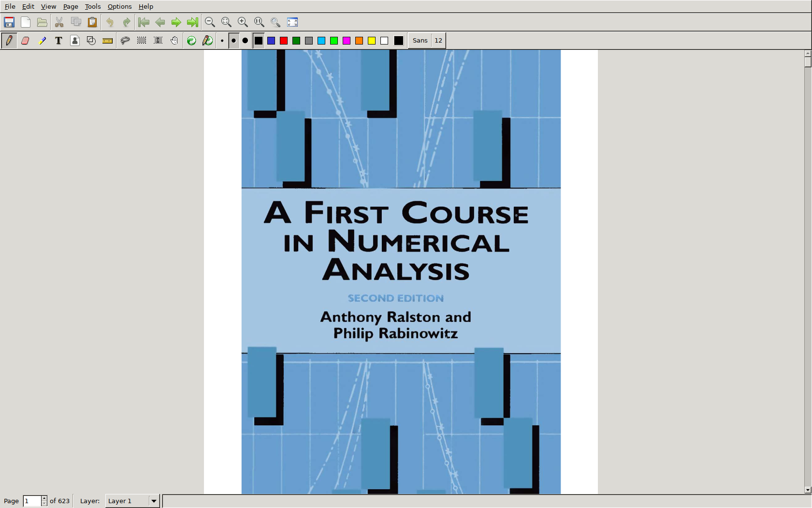The width and height of the screenshot is (812, 508).
Task: Toggle fullscreen view
Action: click(x=292, y=22)
